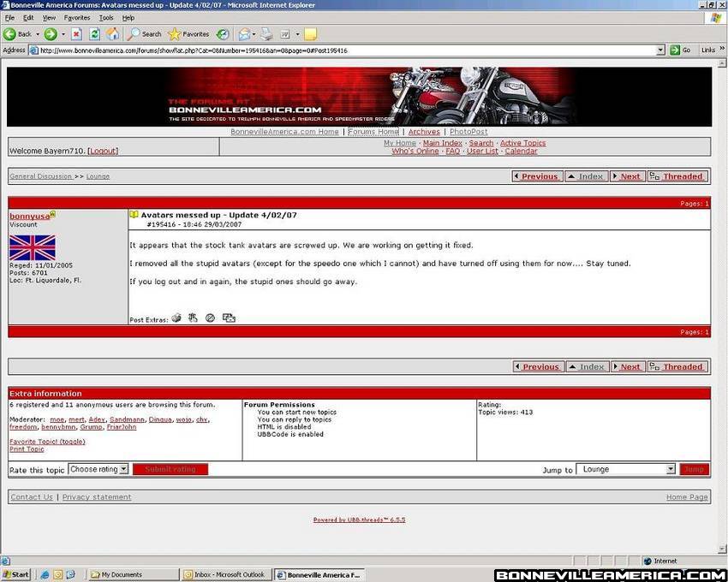The height and width of the screenshot is (582, 728).
Task: Open the Help menu
Action: [128, 18]
